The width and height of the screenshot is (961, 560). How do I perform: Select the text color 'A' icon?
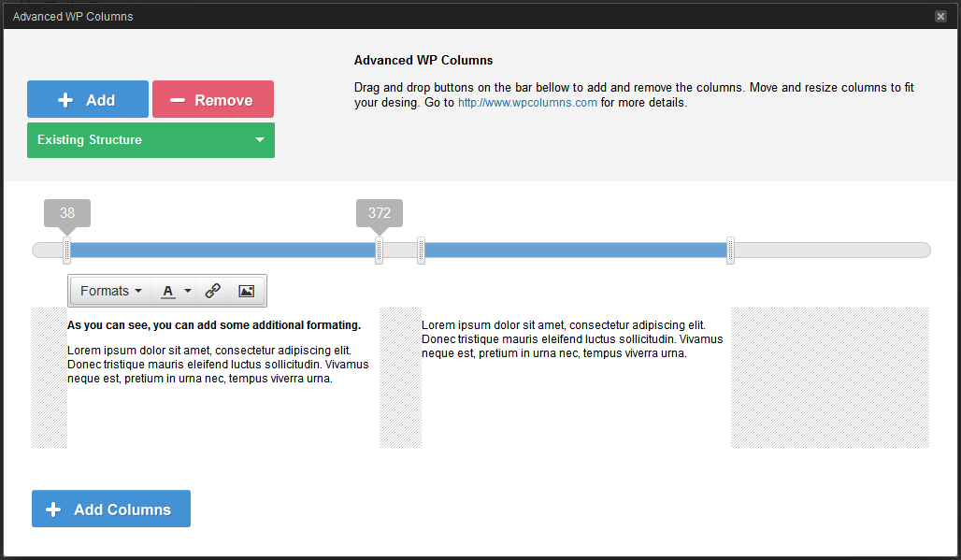click(x=168, y=291)
